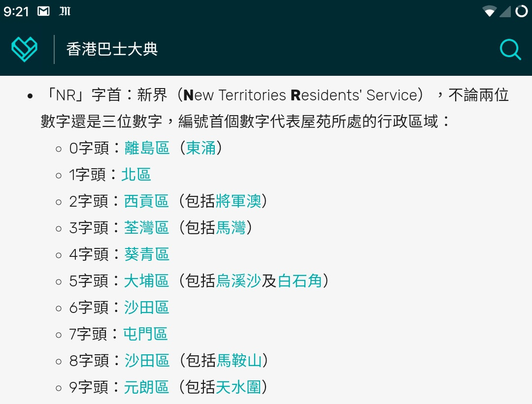Tap the circular battery status icon

coord(521,11)
